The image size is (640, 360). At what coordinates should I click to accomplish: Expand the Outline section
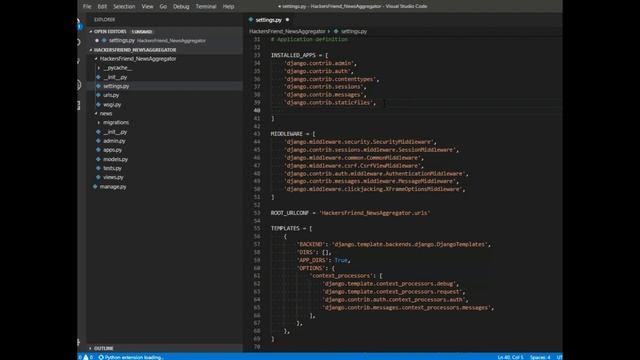90,348
